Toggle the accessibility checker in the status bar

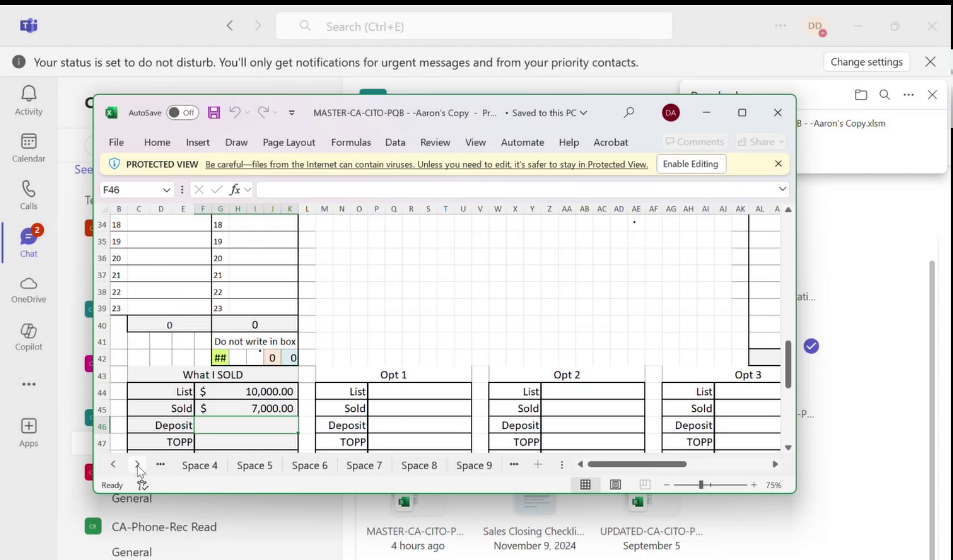click(142, 484)
